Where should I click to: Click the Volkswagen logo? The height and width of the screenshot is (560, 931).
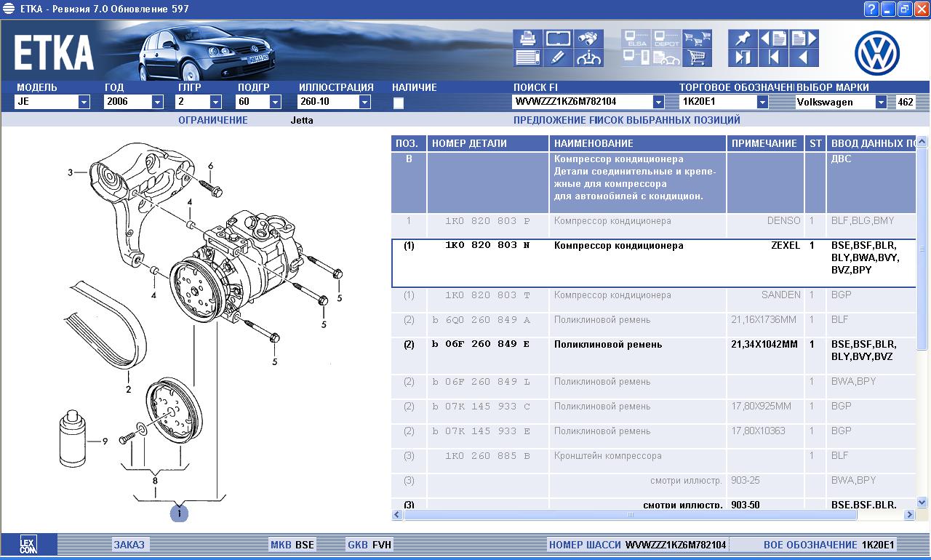pyautogui.click(x=877, y=53)
